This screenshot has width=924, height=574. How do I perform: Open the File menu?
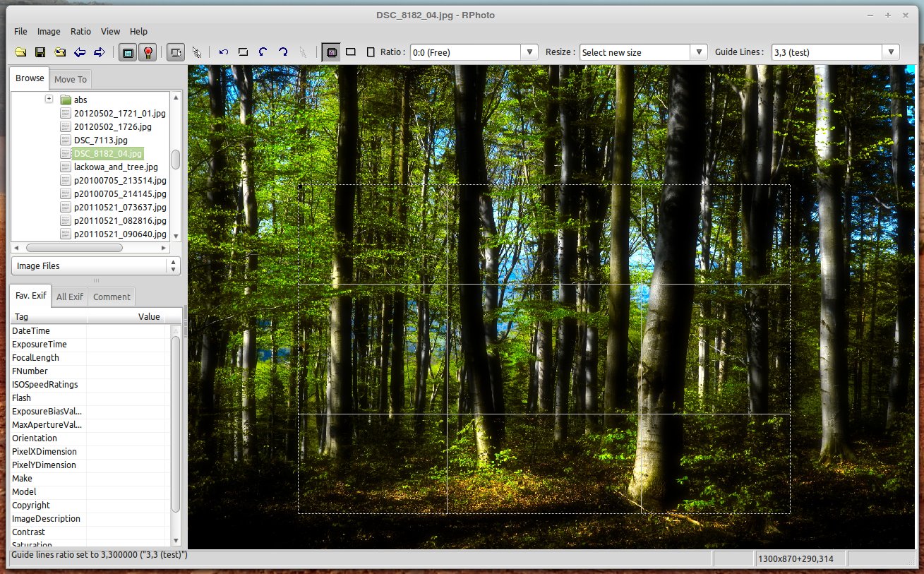click(20, 32)
